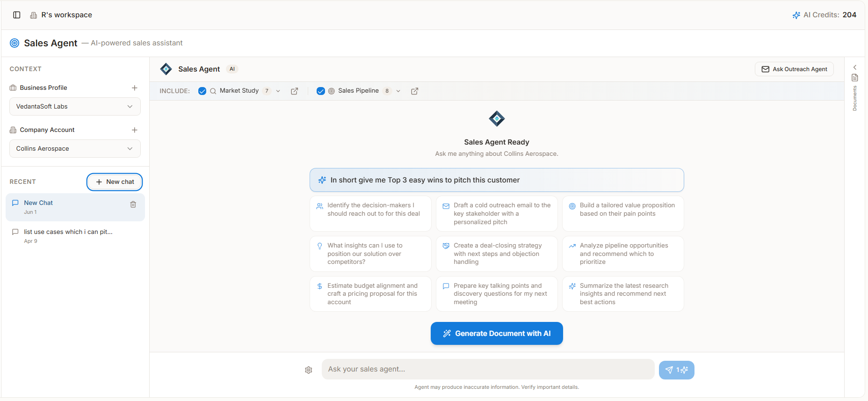Click the Sales Agent diamond logo in chat header
This screenshot has height=401, width=868.
point(166,69)
